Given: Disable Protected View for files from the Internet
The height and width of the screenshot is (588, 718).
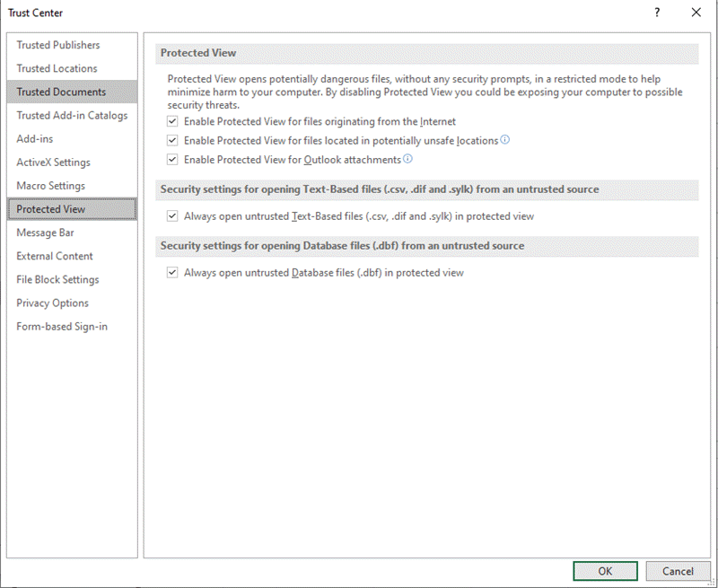Looking at the screenshot, I should 172,121.
